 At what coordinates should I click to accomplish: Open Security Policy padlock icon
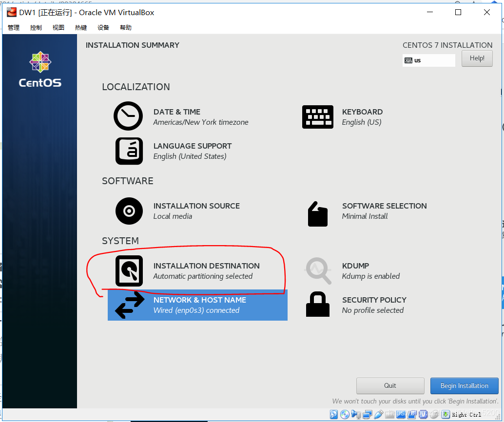pos(318,304)
